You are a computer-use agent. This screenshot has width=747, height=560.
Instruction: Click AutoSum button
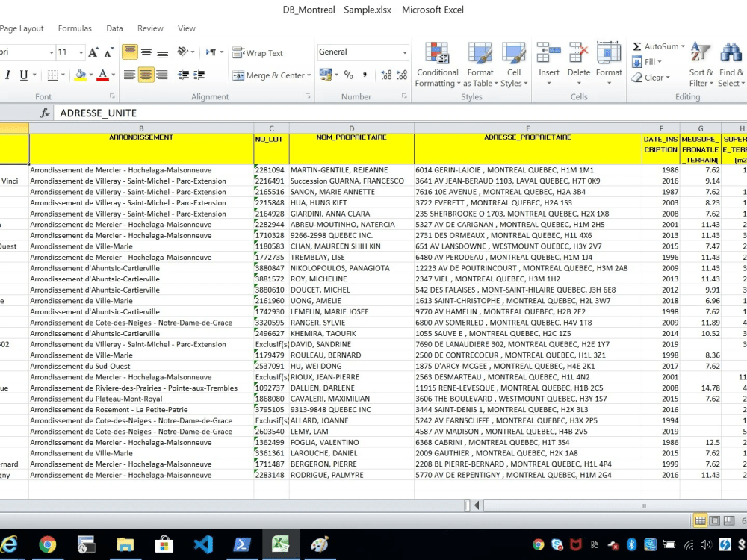coord(654,46)
